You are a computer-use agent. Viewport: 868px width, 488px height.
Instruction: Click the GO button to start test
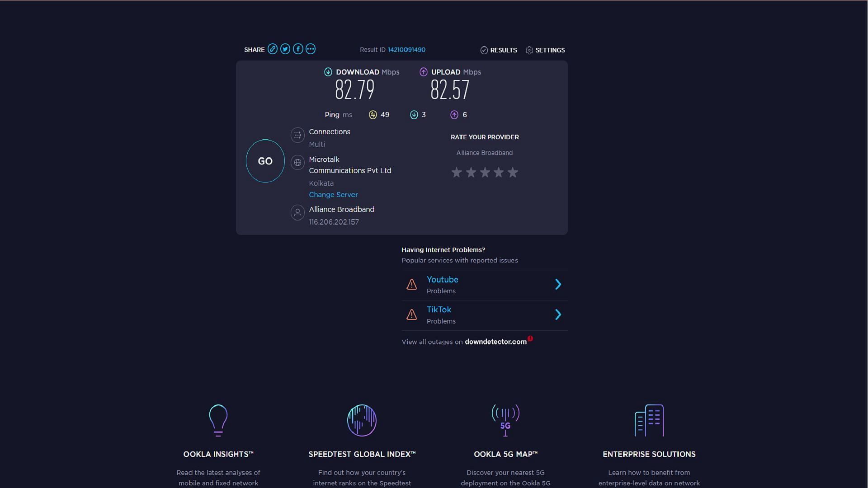[264, 160]
